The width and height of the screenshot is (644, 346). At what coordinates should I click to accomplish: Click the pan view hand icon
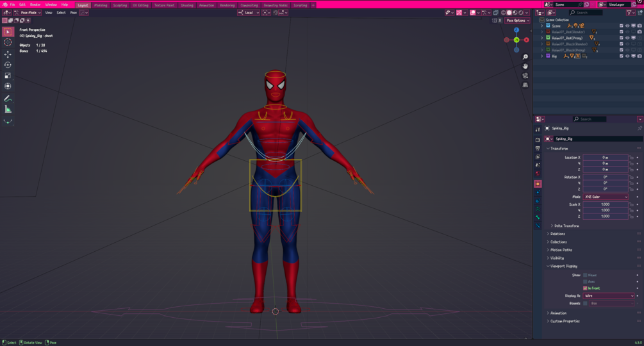[x=525, y=66]
